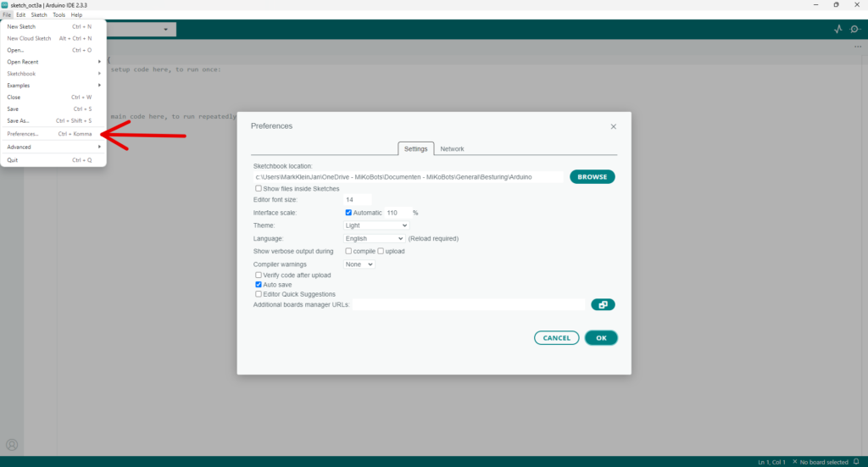Open the Serial Monitor icon
This screenshot has height=467, width=868.
point(855,30)
